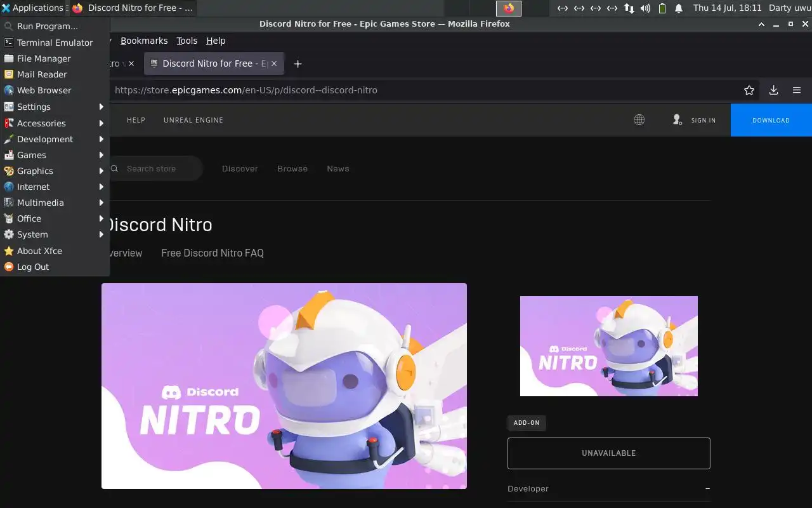The height and width of the screenshot is (508, 812).
Task: Expand the Graphics submenu
Action: pos(55,171)
